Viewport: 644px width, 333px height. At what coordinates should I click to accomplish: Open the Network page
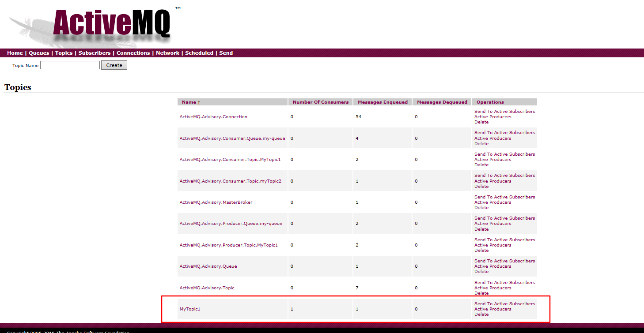pyautogui.click(x=167, y=53)
